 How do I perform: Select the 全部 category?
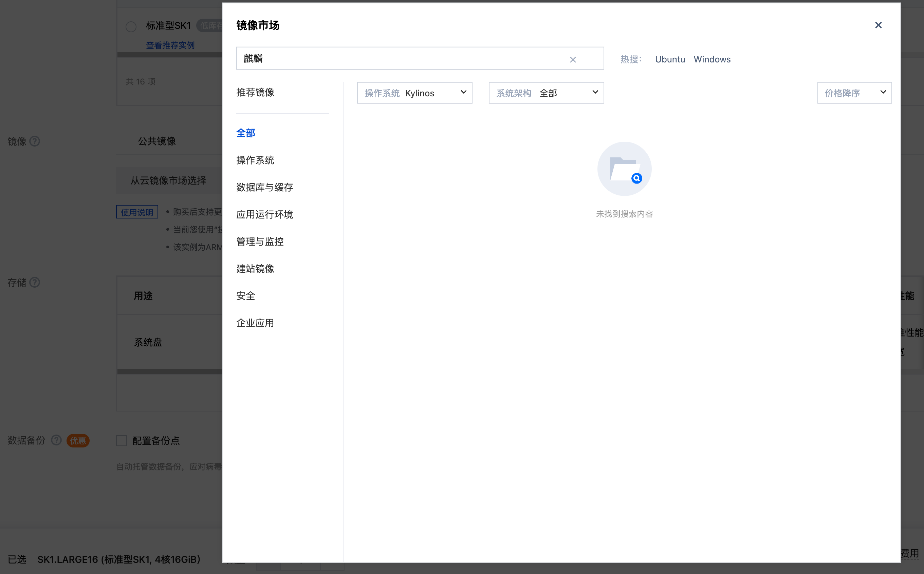[x=246, y=133]
